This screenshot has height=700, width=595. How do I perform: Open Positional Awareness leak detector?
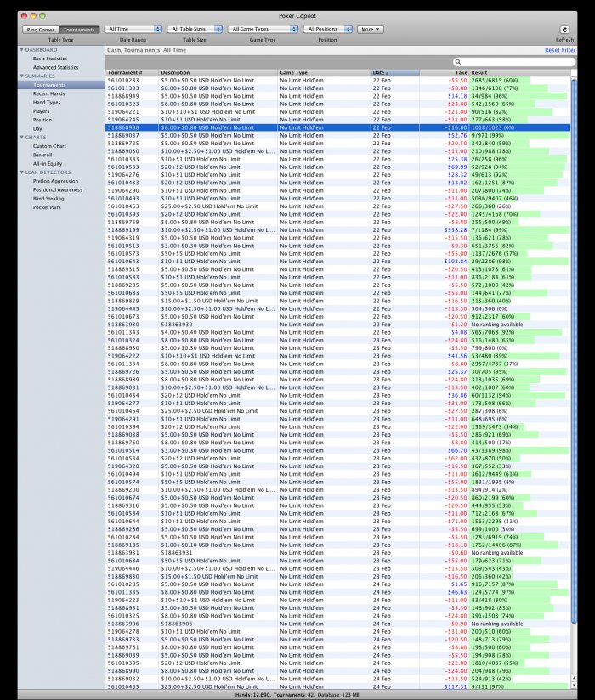pos(58,189)
